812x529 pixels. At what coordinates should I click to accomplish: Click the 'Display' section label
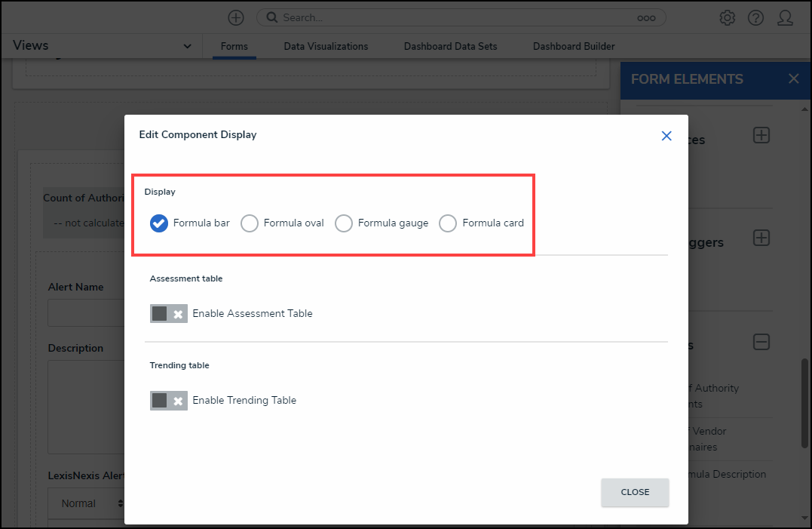[160, 192]
